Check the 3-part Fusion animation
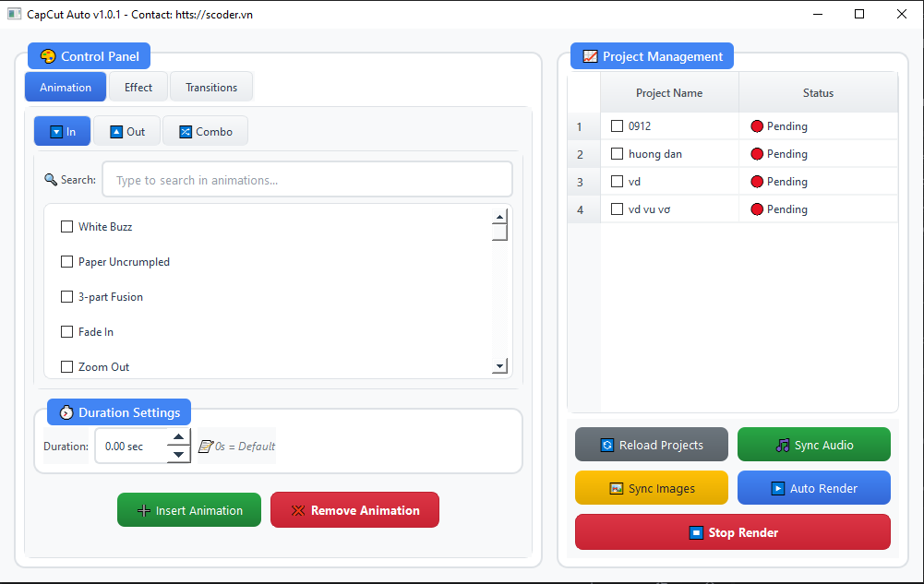924x584 pixels. (67, 297)
